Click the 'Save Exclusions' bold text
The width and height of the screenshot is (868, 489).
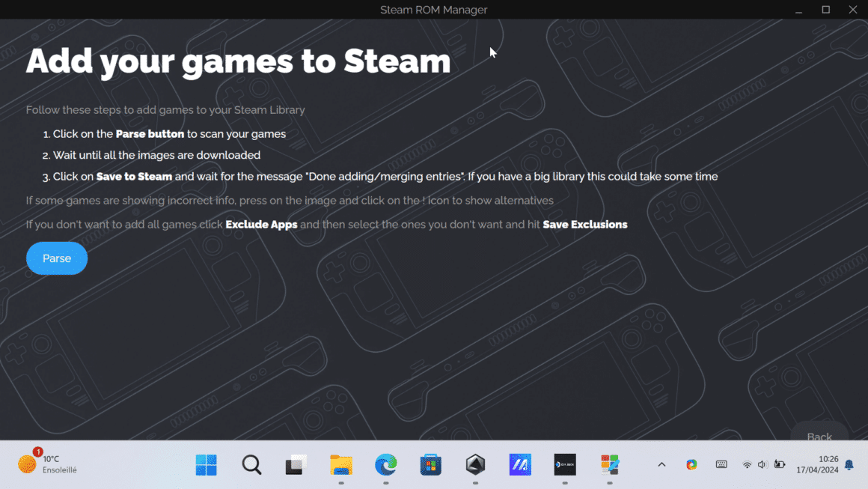(x=585, y=225)
